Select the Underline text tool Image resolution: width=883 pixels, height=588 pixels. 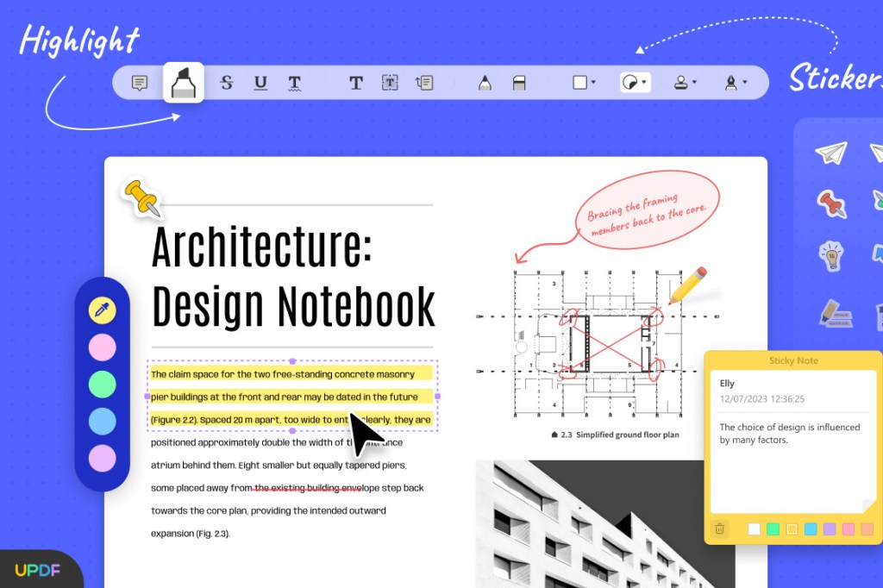(260, 83)
